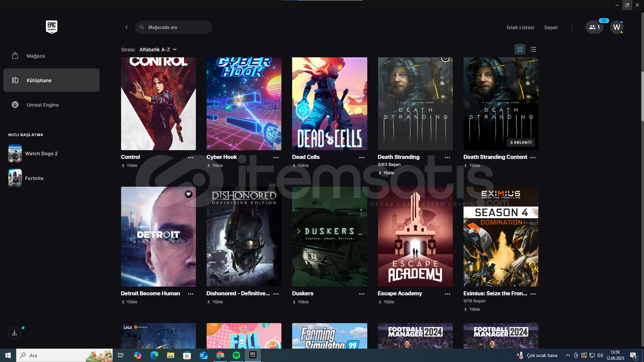Open Dishonored three-dot menu
644x362 pixels.
[x=276, y=294]
